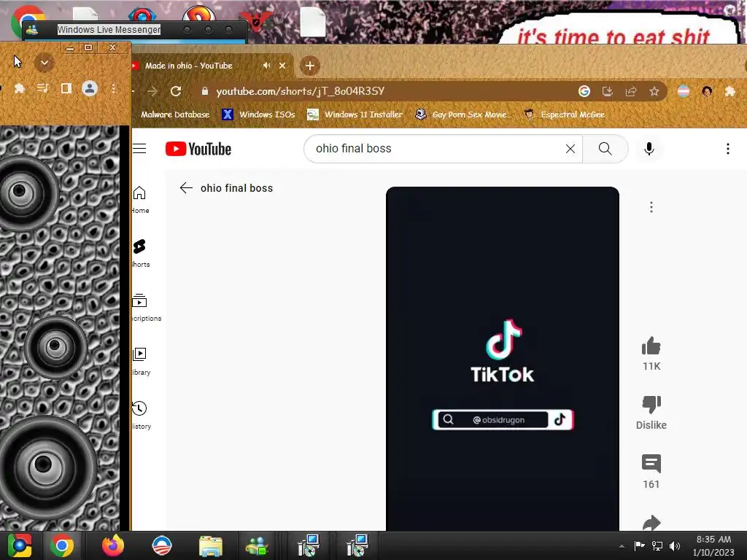Open the YouTube guide hamburger menu
This screenshot has width=747, height=560.
pyautogui.click(x=139, y=149)
